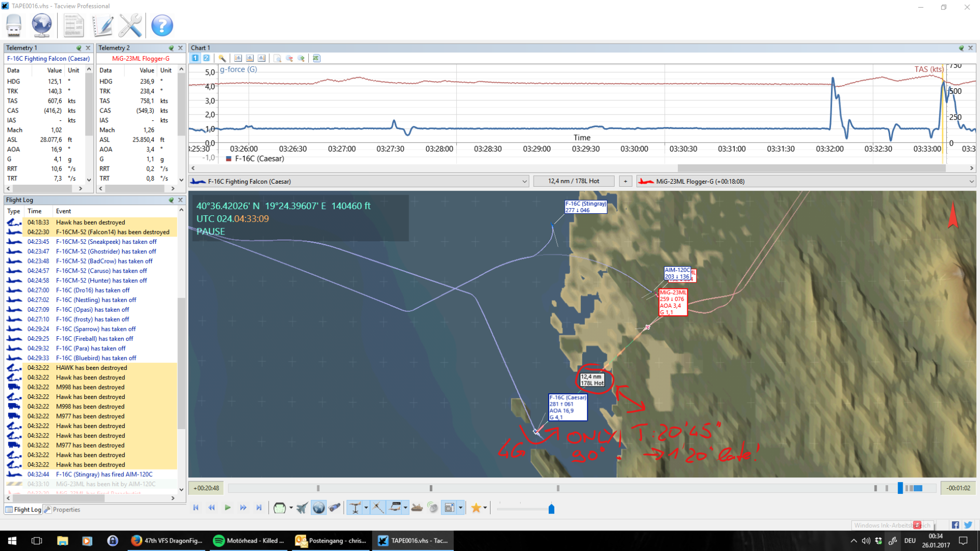
Task: Close the Flight Log panel
Action: point(181,200)
